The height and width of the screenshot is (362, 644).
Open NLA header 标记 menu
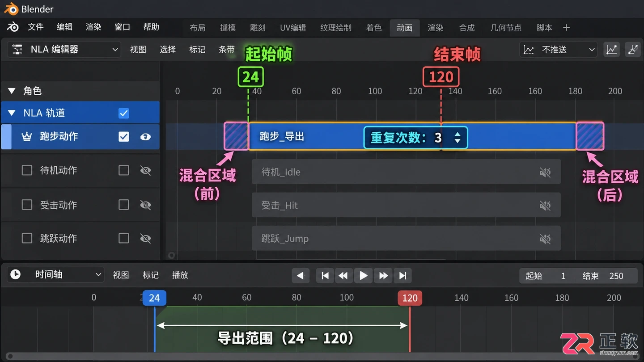point(197,50)
